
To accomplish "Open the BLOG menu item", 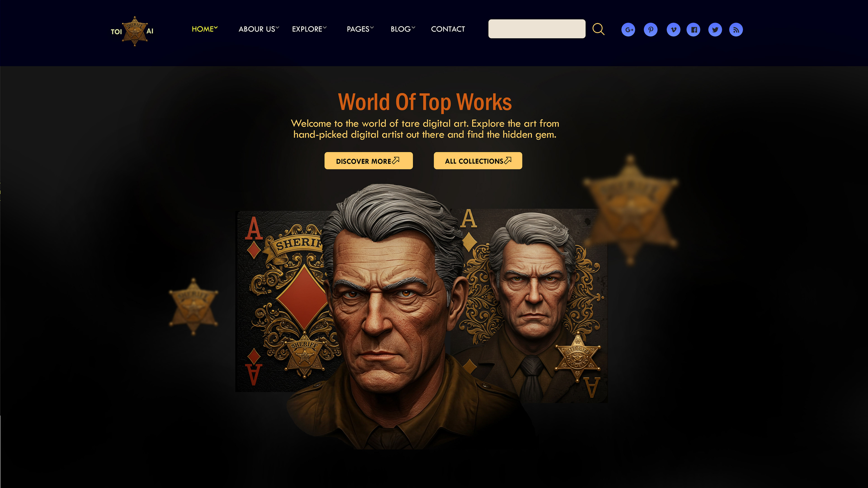I will click(x=403, y=29).
